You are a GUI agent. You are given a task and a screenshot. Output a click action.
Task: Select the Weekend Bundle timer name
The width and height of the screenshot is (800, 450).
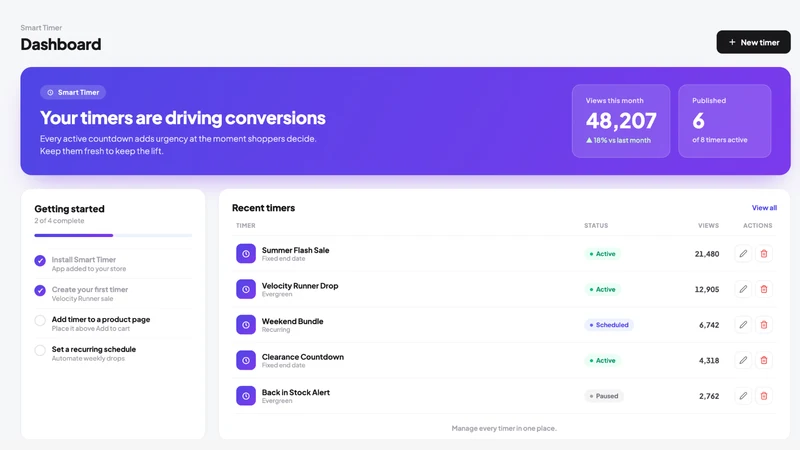tap(292, 321)
